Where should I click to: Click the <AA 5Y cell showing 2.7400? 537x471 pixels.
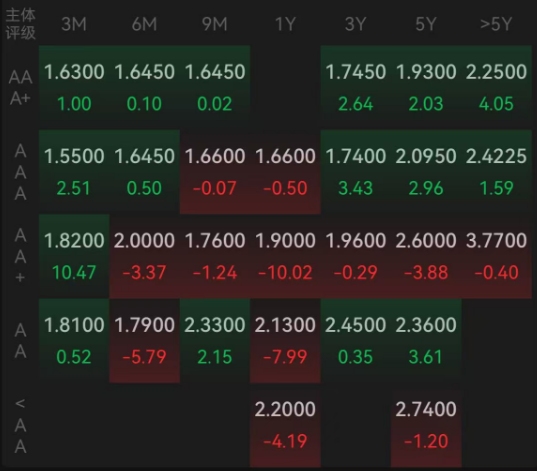point(426,425)
